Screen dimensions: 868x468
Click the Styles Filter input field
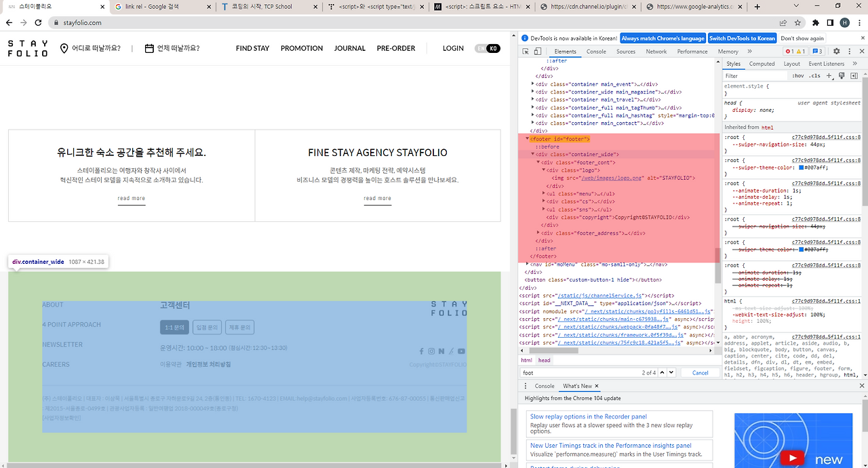click(x=755, y=76)
